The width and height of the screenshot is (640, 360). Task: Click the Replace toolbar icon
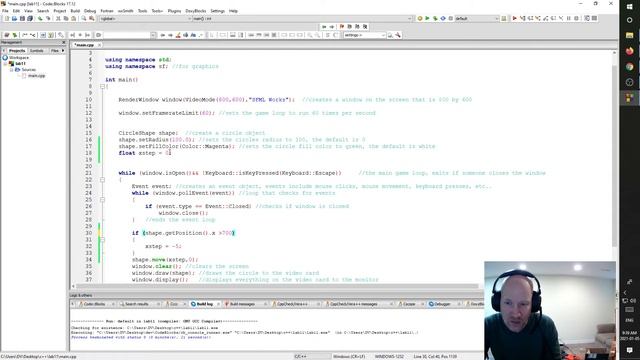91,19
